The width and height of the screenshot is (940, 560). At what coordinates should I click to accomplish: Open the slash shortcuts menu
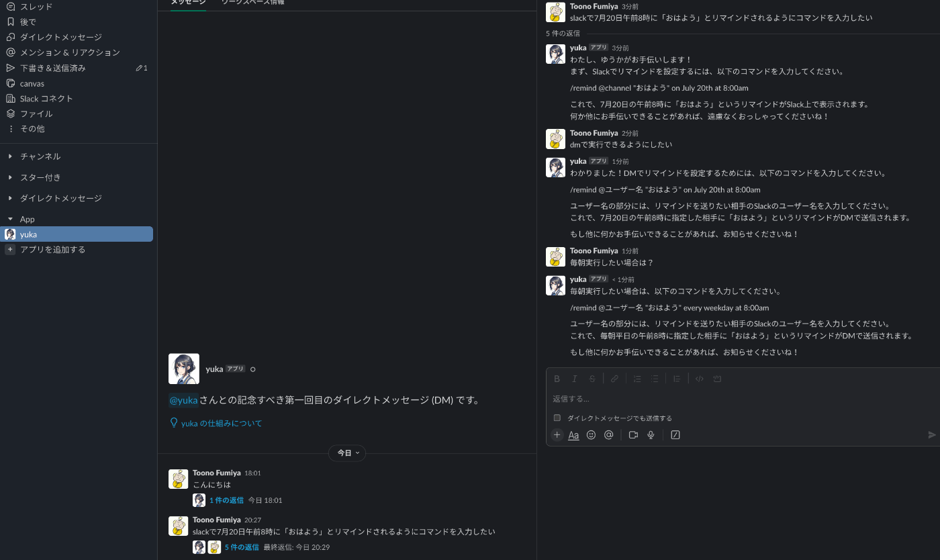(675, 435)
